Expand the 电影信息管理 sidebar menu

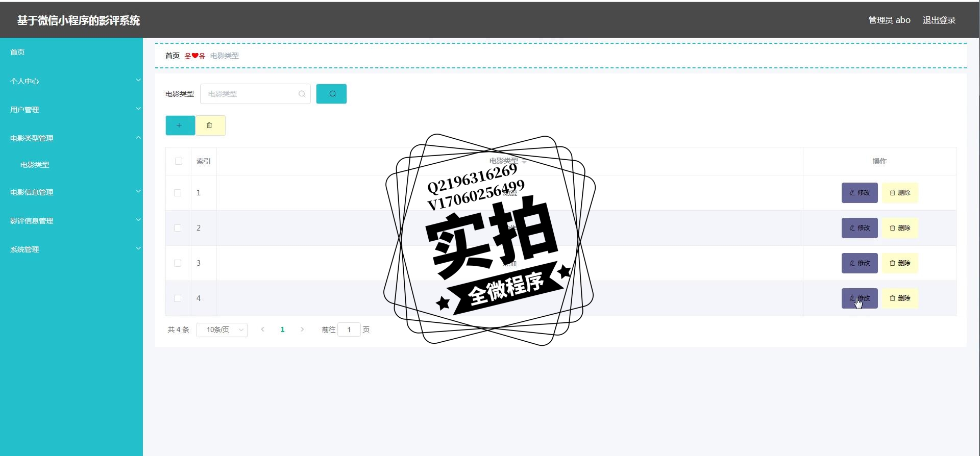pos(71,192)
